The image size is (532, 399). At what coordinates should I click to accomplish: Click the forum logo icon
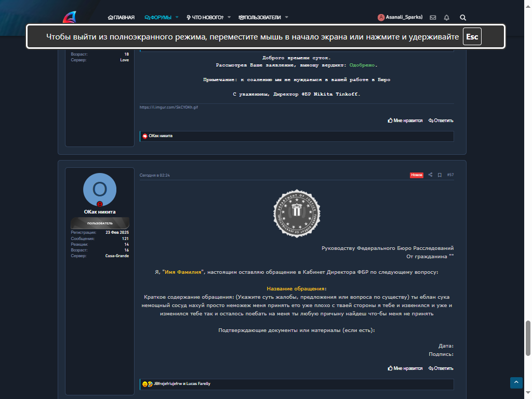[x=70, y=17]
